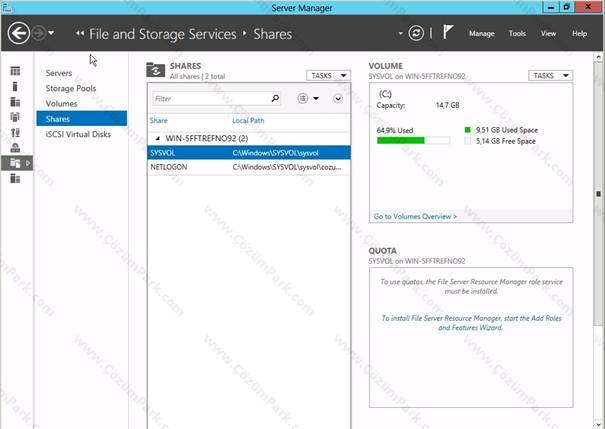Select Shares in the navigation list
The height and width of the screenshot is (429, 605).
(x=81, y=118)
